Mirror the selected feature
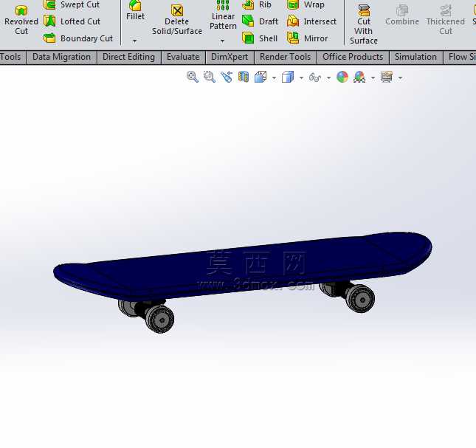This screenshot has width=476, height=448. [308, 38]
